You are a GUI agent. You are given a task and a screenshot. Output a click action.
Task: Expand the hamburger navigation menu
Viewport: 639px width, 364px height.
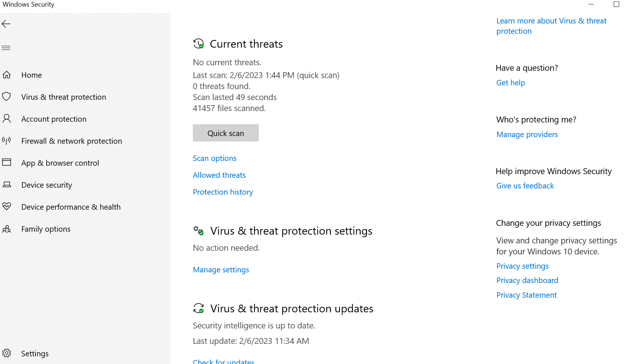pyautogui.click(x=6, y=48)
